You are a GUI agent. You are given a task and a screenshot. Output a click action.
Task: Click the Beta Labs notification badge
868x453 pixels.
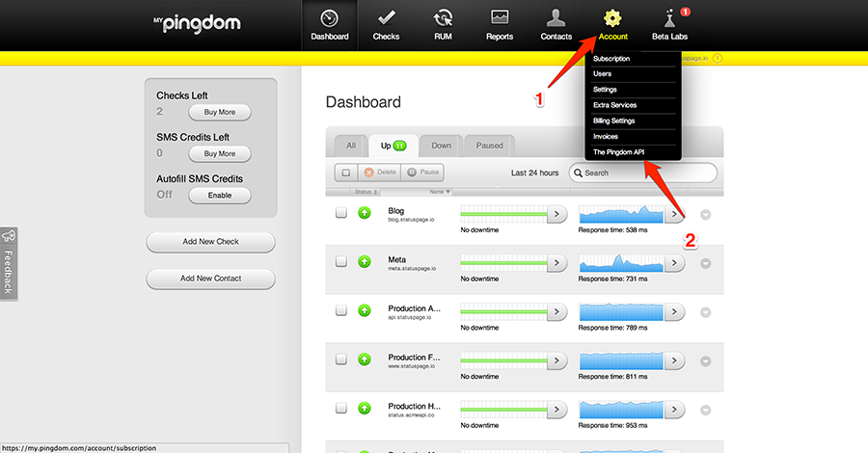coord(686,12)
